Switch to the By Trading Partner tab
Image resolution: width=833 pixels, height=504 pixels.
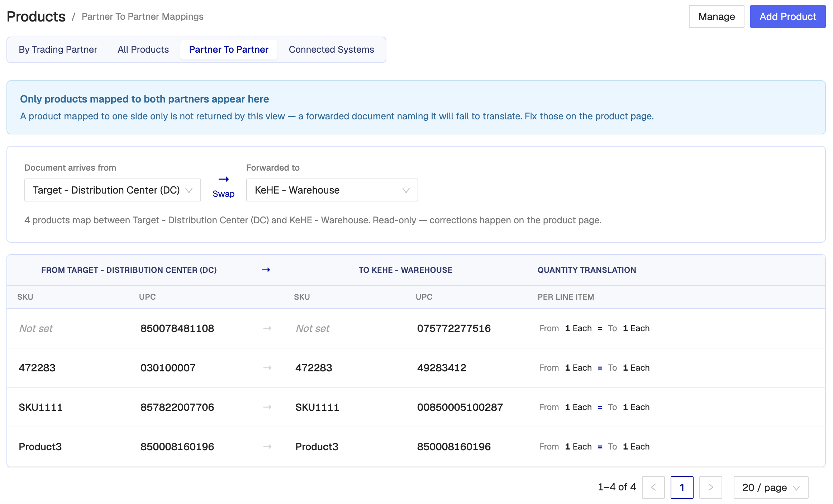click(58, 49)
